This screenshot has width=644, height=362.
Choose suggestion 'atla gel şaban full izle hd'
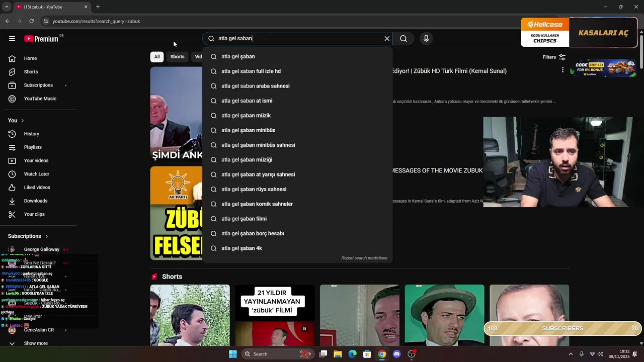click(x=297, y=71)
